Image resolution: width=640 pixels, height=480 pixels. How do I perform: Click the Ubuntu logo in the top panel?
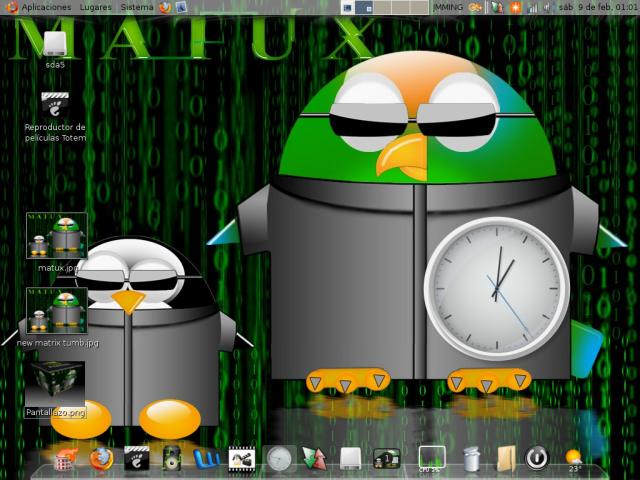click(12, 7)
